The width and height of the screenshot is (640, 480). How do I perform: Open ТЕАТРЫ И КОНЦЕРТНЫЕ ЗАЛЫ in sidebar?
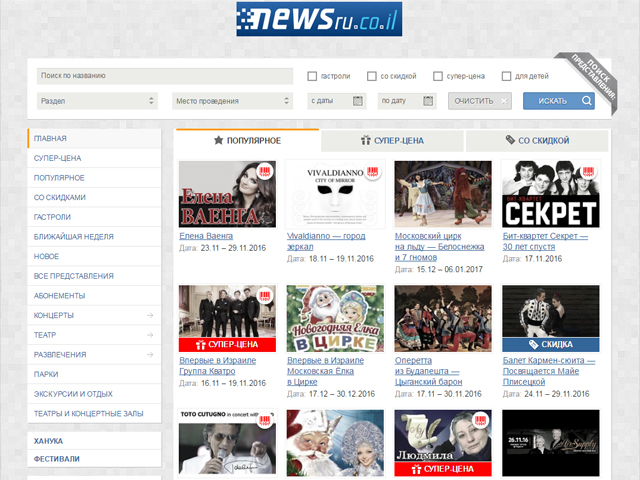point(94,413)
